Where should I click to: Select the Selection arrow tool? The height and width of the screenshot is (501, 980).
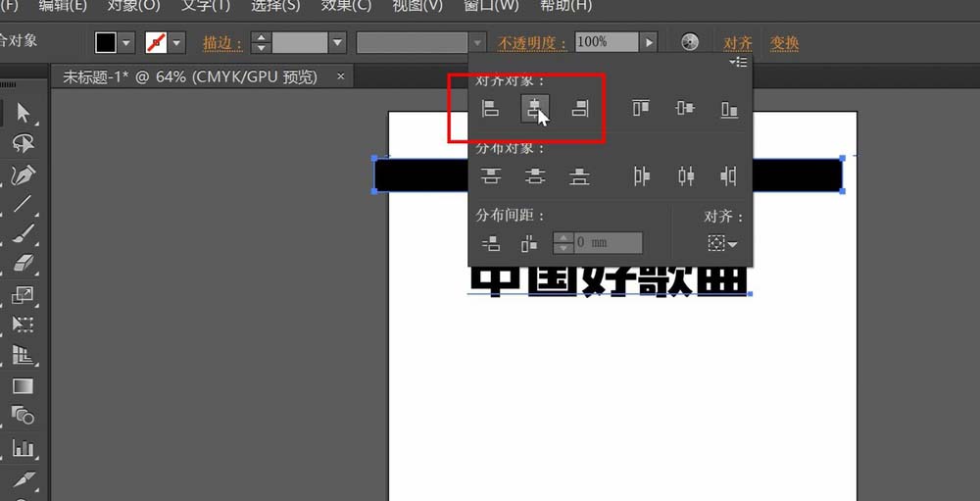click(x=24, y=113)
